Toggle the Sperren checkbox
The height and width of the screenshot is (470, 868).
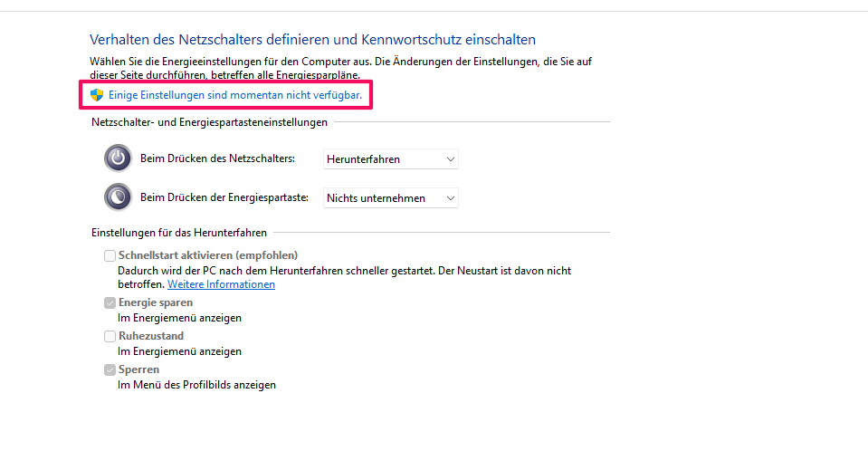110,369
